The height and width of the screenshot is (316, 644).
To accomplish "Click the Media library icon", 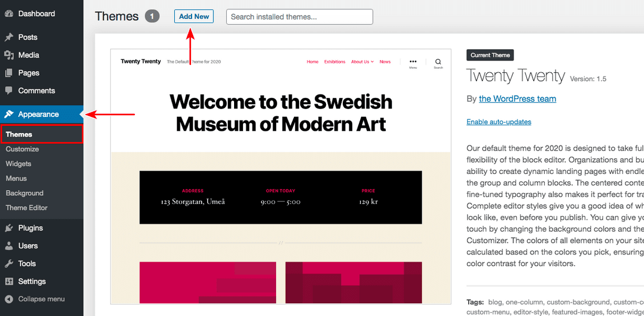I will 8,55.
